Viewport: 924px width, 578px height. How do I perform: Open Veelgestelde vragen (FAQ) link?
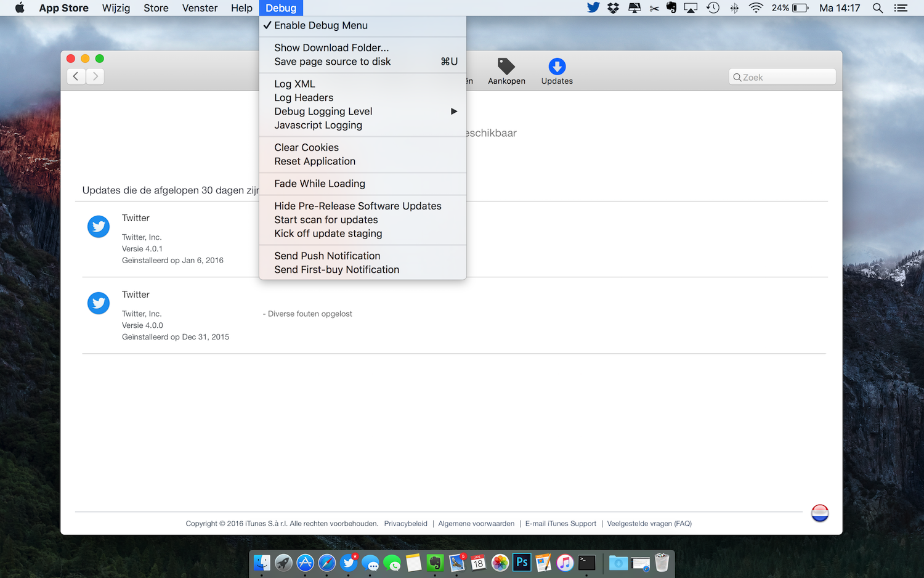tap(649, 524)
